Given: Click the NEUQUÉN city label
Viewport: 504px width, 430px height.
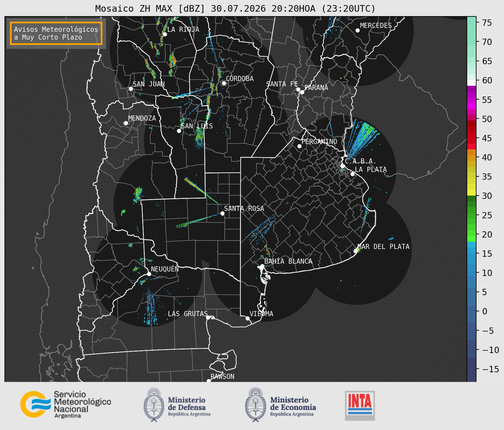Looking at the screenshot, I should click(165, 269).
